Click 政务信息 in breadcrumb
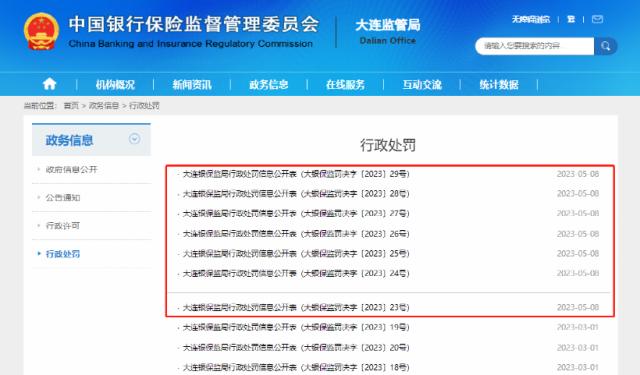Screen dimensions: 640x375 point(104,106)
